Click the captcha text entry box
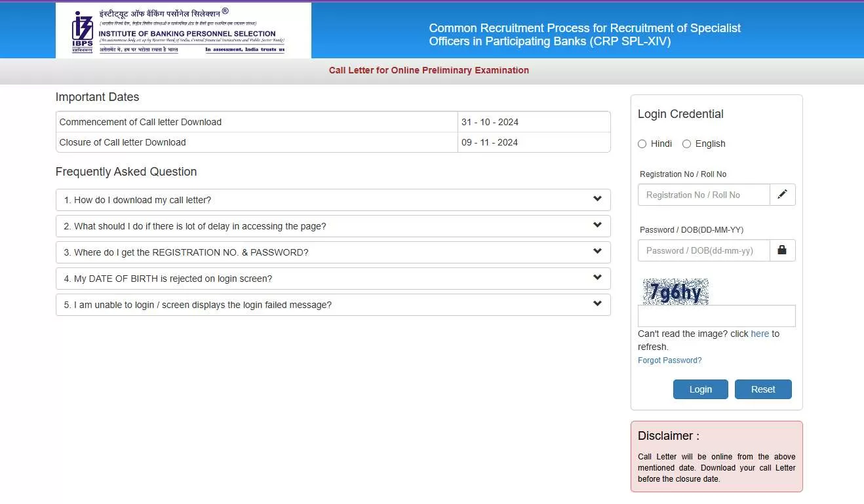The width and height of the screenshot is (864, 504). [x=716, y=316]
